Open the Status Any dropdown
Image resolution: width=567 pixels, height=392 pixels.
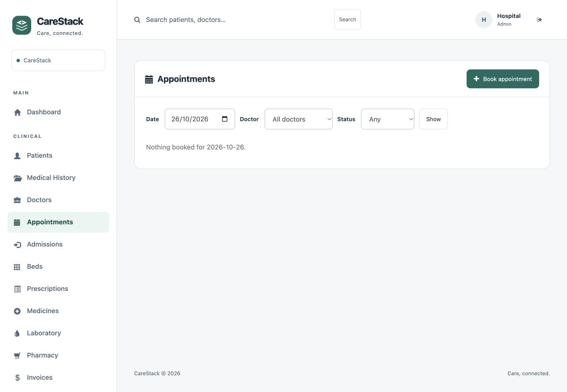pyautogui.click(x=387, y=119)
